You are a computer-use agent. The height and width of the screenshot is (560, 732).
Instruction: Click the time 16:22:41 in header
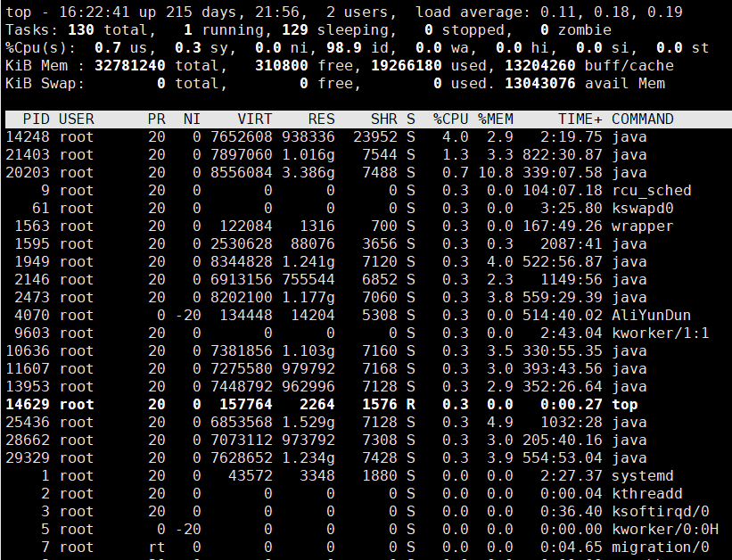[x=94, y=12]
